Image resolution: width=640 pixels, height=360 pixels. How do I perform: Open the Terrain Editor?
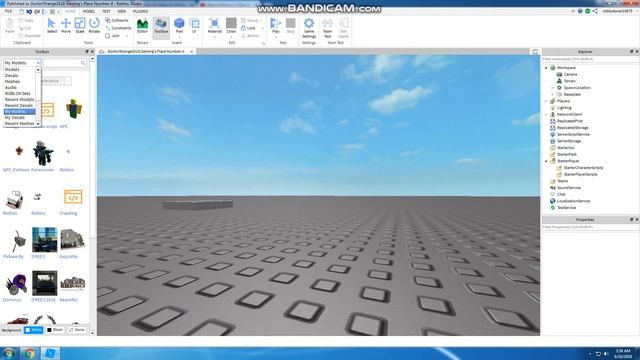click(x=142, y=26)
